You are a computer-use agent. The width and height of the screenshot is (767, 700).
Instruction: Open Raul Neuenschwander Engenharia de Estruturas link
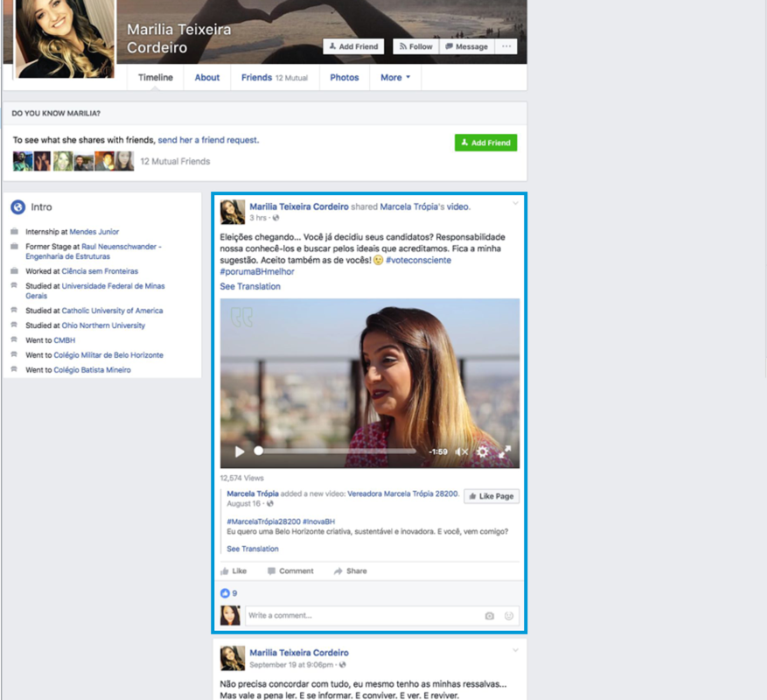94,252
